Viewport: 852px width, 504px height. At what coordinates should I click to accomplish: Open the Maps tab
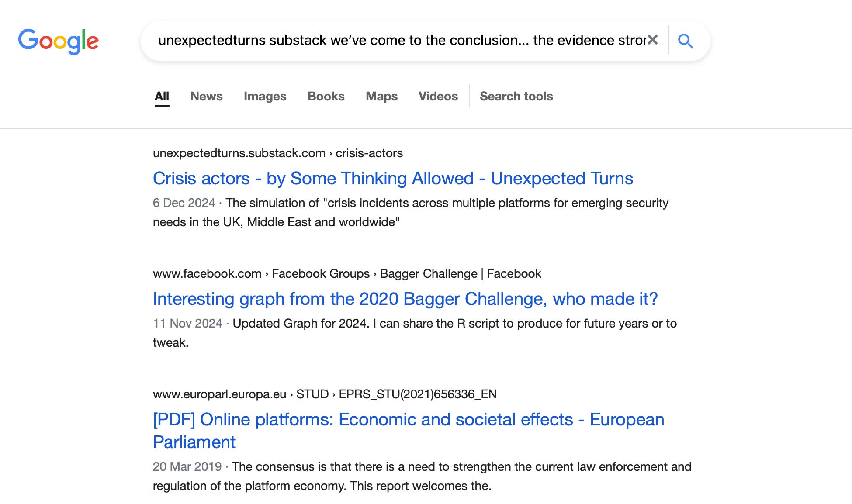click(381, 96)
